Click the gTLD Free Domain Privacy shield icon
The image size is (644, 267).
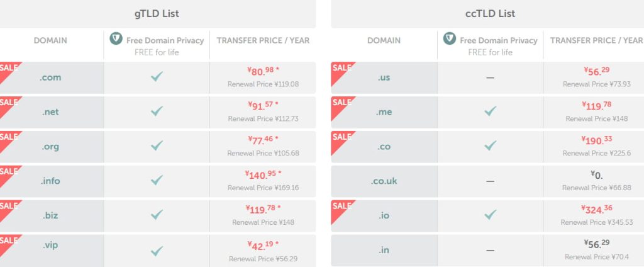pyautogui.click(x=116, y=39)
